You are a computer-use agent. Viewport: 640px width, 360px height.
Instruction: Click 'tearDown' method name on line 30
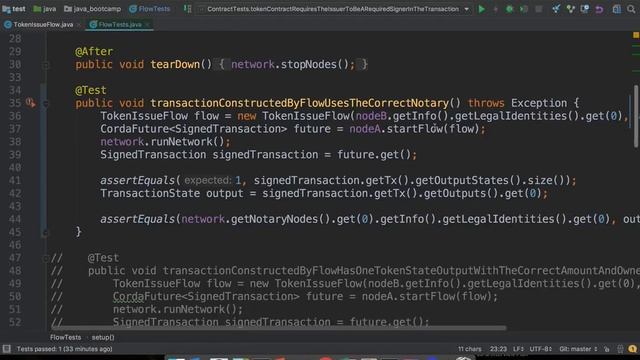pyautogui.click(x=175, y=64)
